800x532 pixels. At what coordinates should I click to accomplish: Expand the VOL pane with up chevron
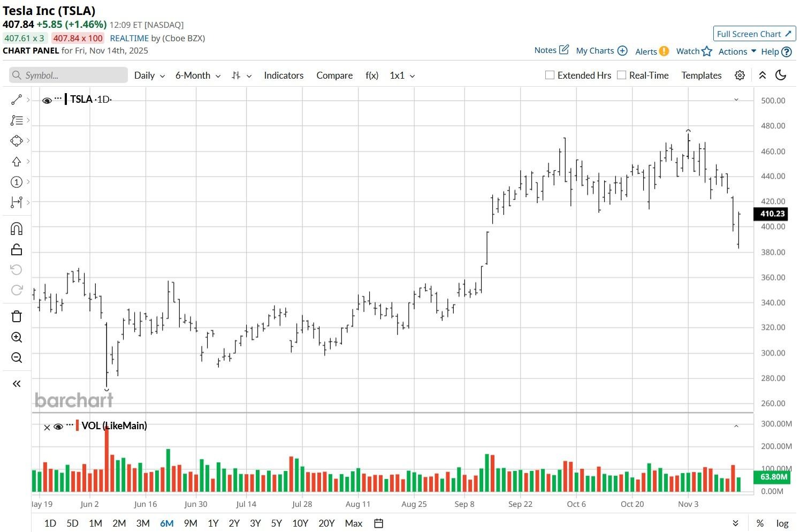click(736, 426)
